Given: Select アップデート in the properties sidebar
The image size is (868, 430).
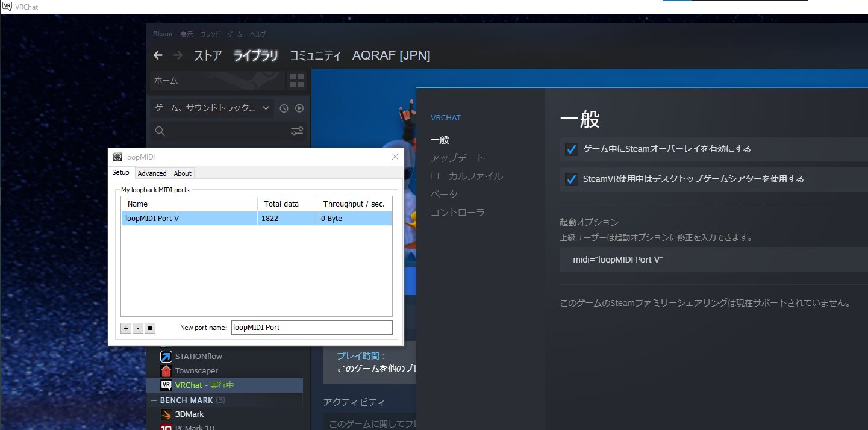Looking at the screenshot, I should pos(458,158).
